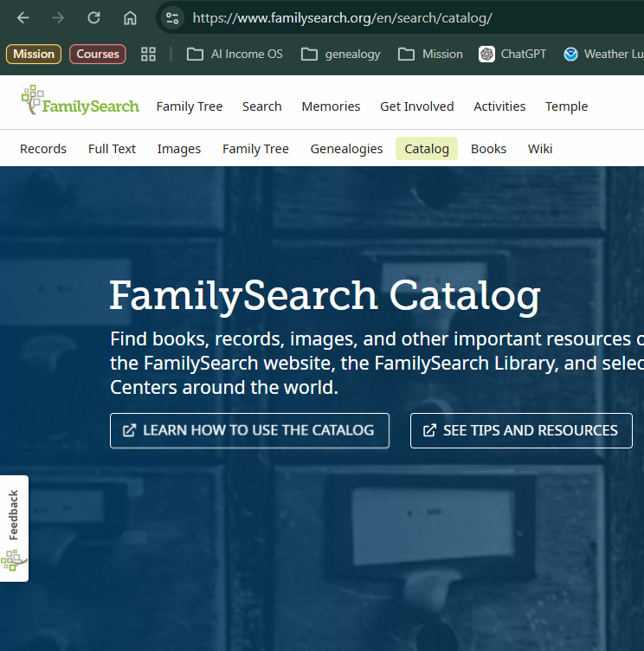The image size is (644, 651).
Task: Go back using the browser back arrow
Action: pyautogui.click(x=23, y=18)
